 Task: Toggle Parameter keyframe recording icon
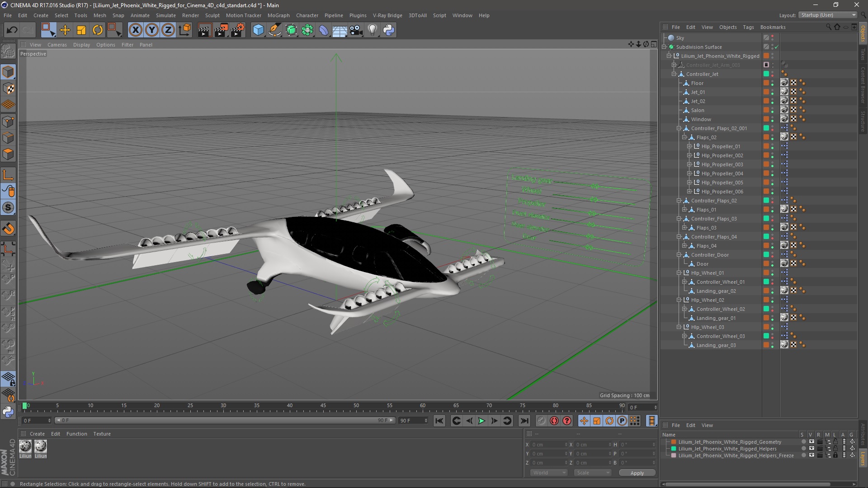pos(622,421)
